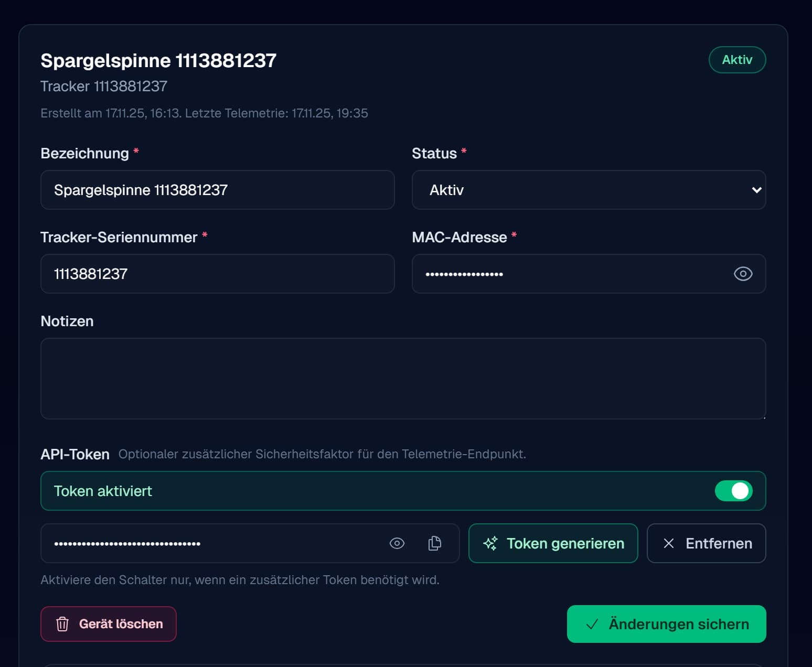812x667 pixels.
Task: Reveal the MAC-Adresse with the eye icon
Action: [743, 274]
